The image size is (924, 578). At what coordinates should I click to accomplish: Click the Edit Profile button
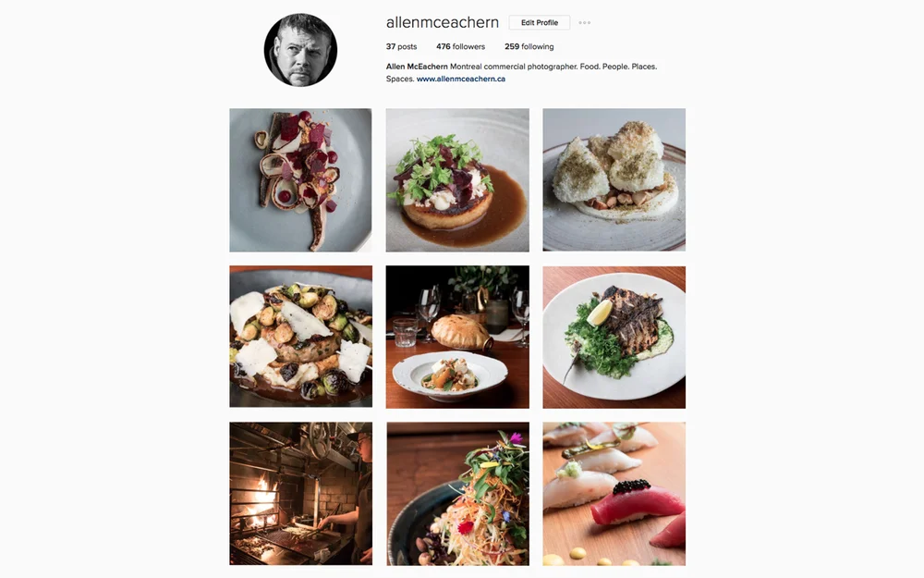540,23
